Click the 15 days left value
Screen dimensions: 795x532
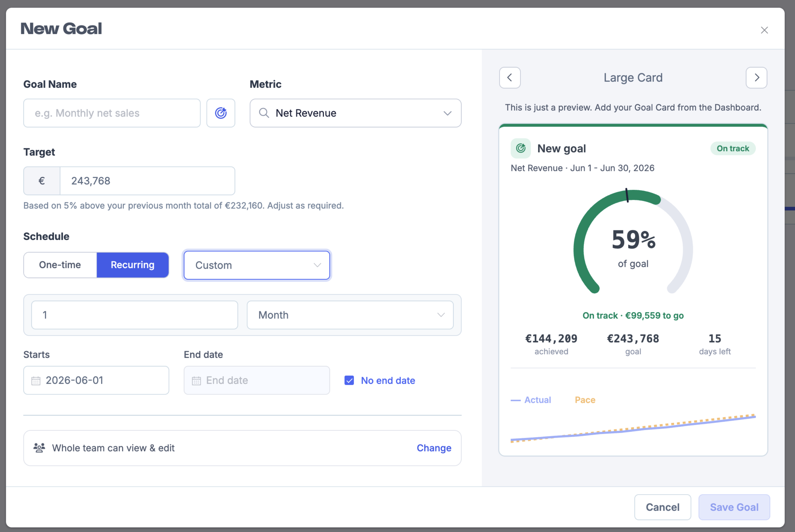(x=715, y=338)
